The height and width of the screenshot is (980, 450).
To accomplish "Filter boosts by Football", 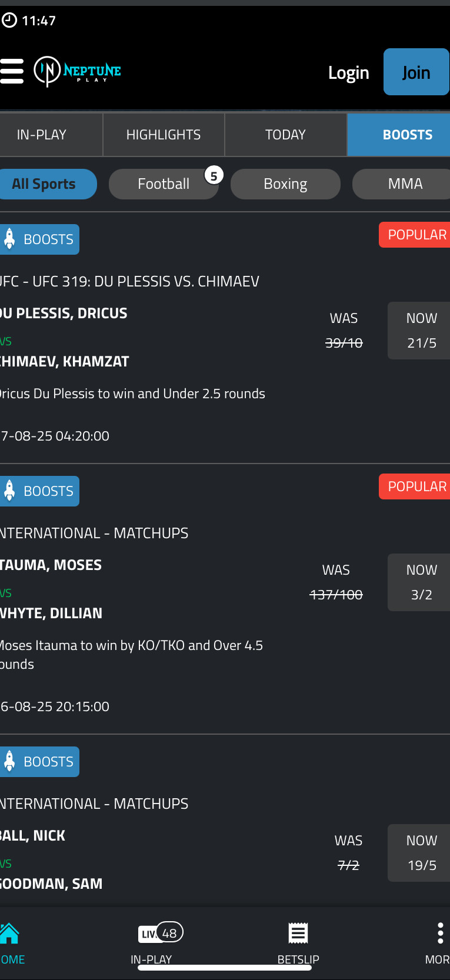I will pos(164,184).
